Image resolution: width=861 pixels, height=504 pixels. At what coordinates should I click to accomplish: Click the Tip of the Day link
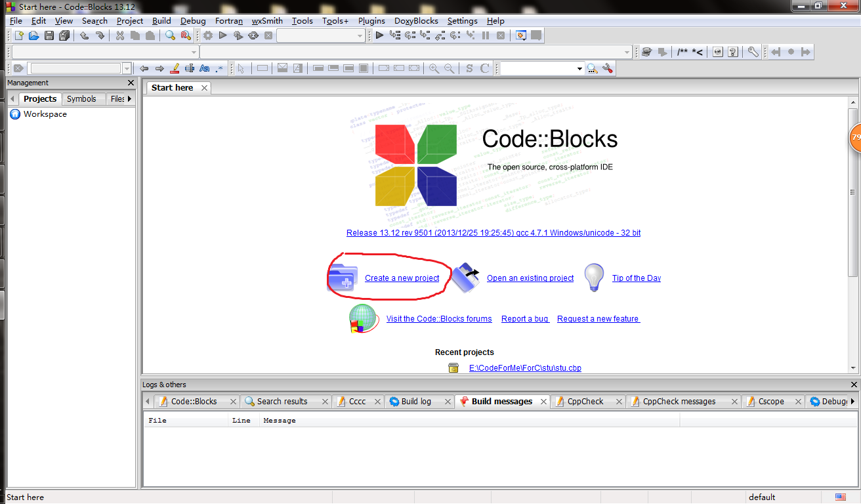pyautogui.click(x=637, y=278)
